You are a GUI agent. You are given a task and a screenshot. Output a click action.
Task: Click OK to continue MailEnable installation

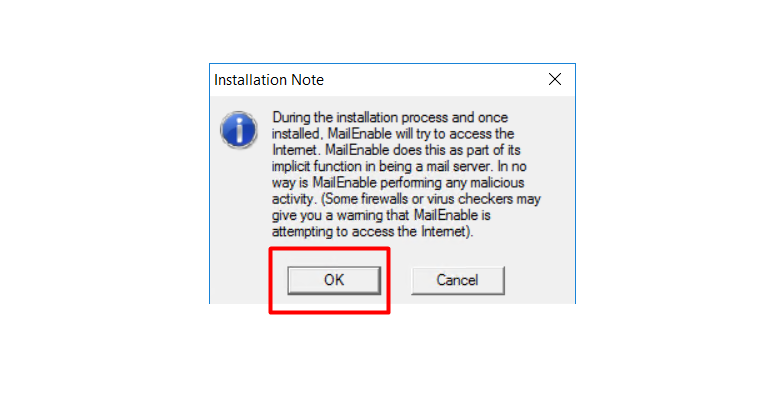click(x=334, y=280)
